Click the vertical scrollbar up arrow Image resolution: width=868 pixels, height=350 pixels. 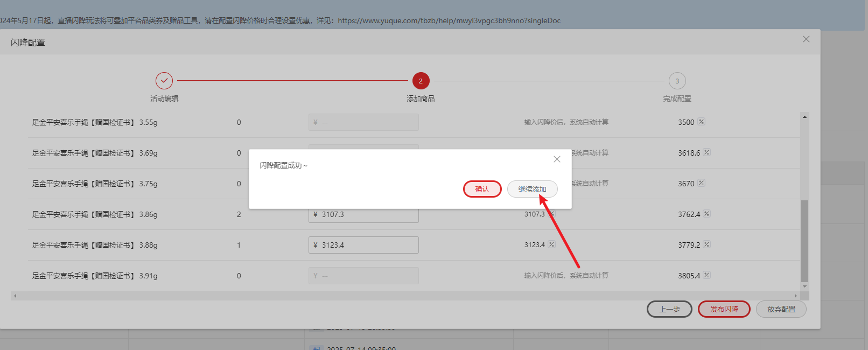[x=804, y=117]
